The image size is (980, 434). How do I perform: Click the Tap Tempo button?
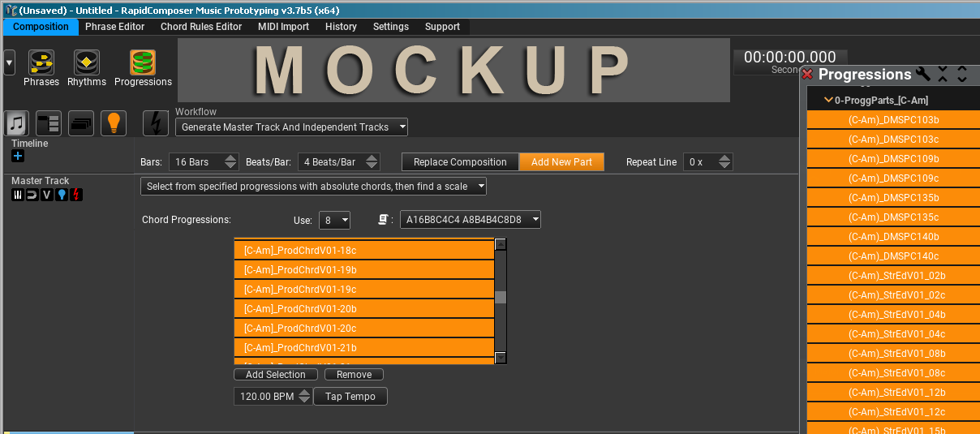[350, 397]
